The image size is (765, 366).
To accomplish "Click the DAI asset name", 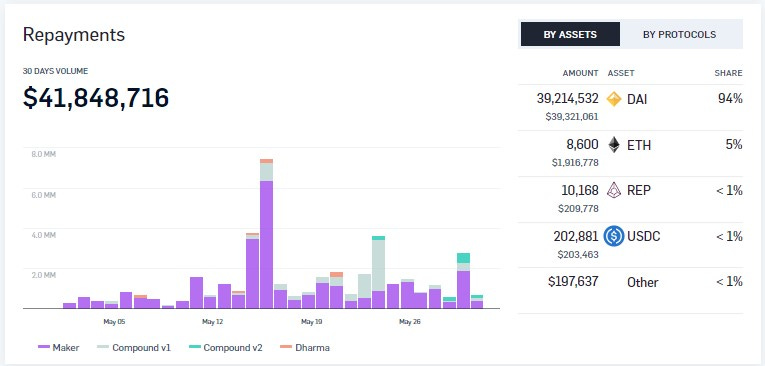I will tap(637, 100).
